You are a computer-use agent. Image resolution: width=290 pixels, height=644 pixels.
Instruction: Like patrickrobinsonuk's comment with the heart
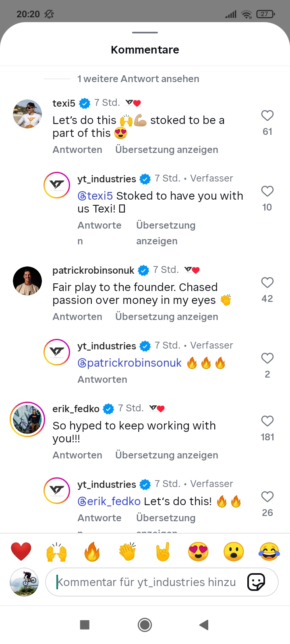[267, 283]
